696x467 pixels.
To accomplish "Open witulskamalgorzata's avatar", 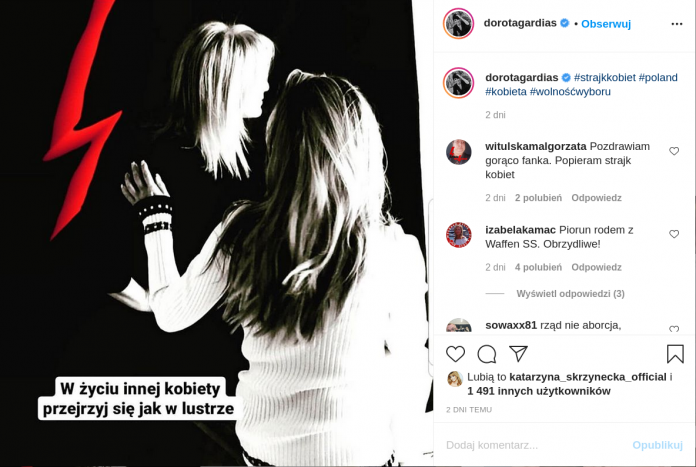I will (459, 152).
